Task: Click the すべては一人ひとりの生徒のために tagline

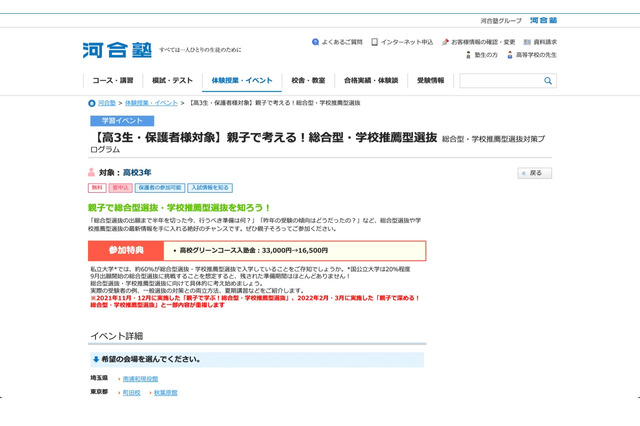Action: tap(200, 50)
